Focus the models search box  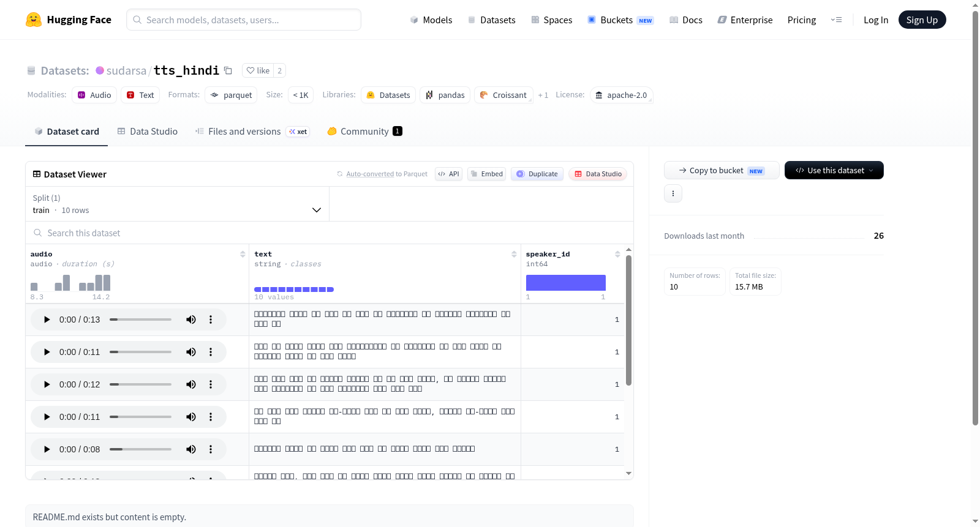tap(244, 20)
